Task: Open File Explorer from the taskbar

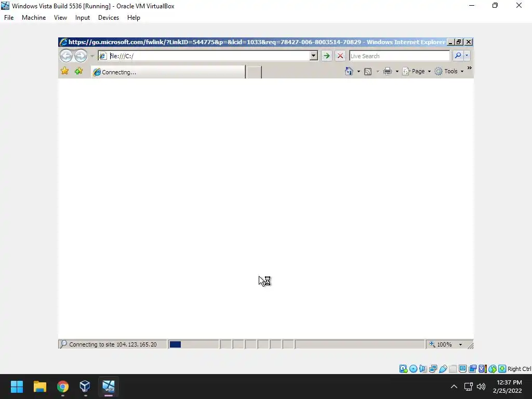Action: coord(39,387)
